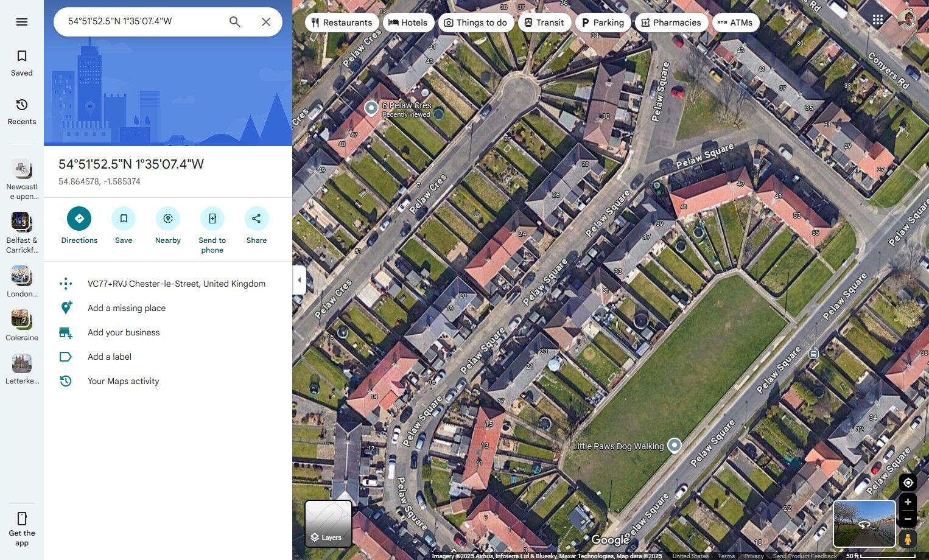Zoom in on the map

point(908,502)
